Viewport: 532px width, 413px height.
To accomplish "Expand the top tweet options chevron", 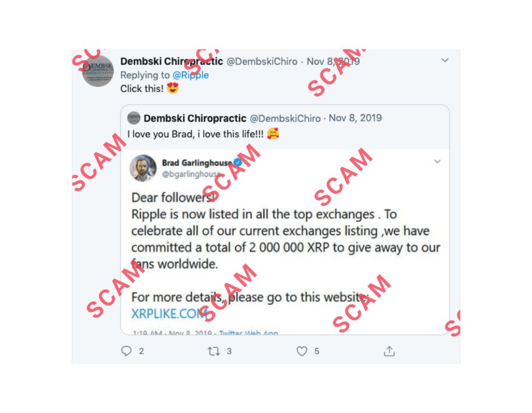I will click(x=445, y=60).
